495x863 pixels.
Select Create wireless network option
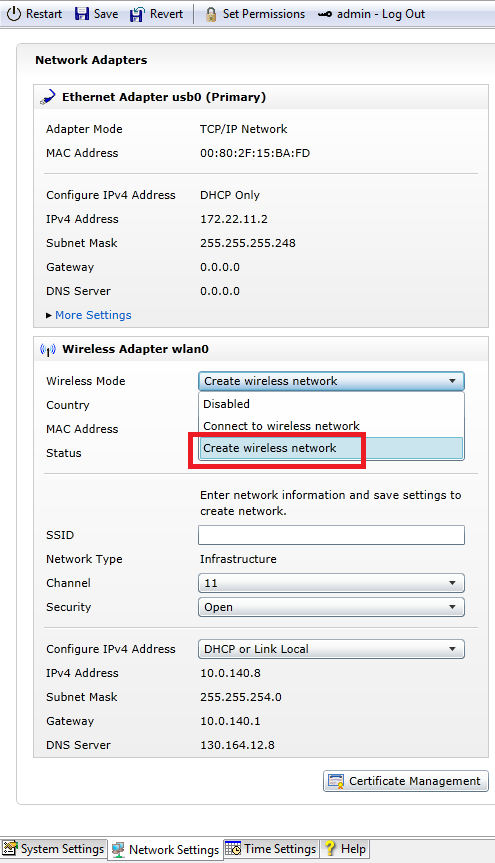click(x=331, y=448)
